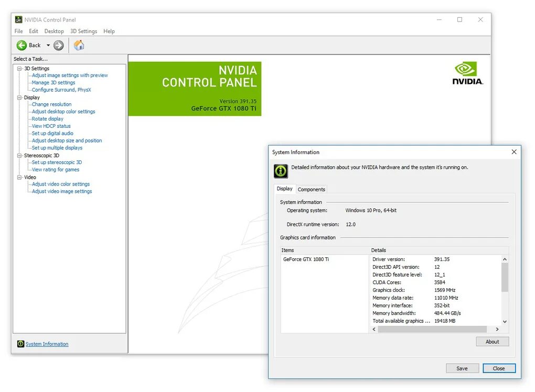Open the Desktop menu
Viewport: 535px width, 392px height.
(x=54, y=31)
